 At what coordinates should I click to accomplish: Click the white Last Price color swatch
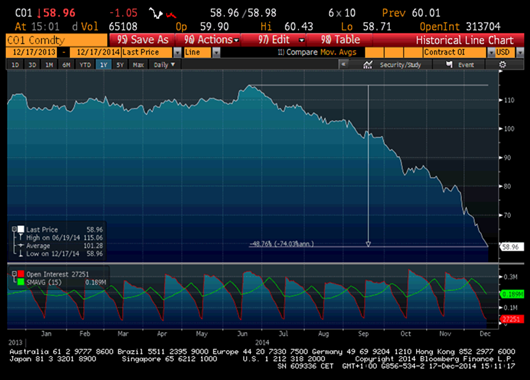21,229
